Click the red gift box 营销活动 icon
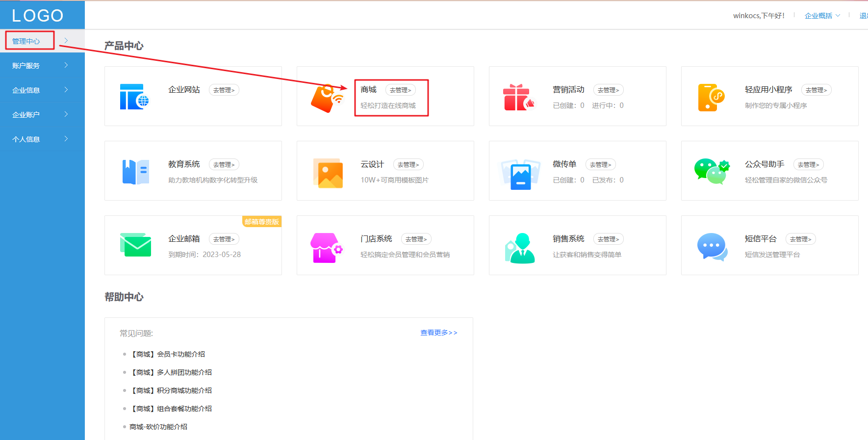 click(518, 97)
